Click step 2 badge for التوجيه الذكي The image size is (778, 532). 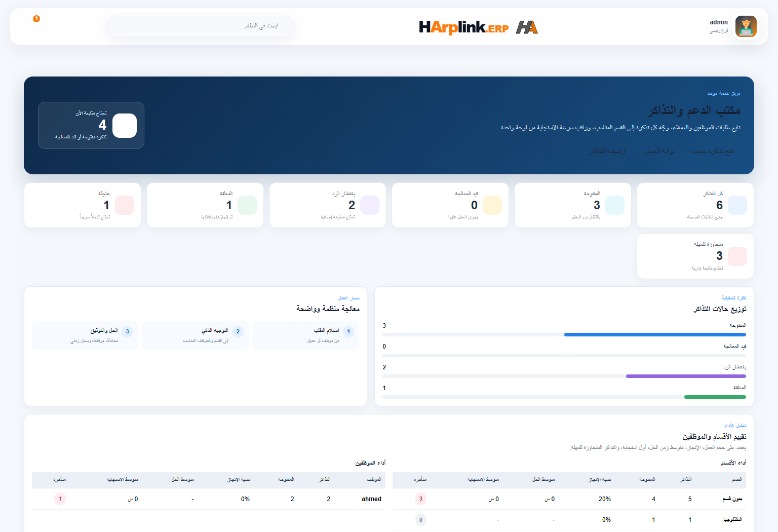pyautogui.click(x=238, y=332)
